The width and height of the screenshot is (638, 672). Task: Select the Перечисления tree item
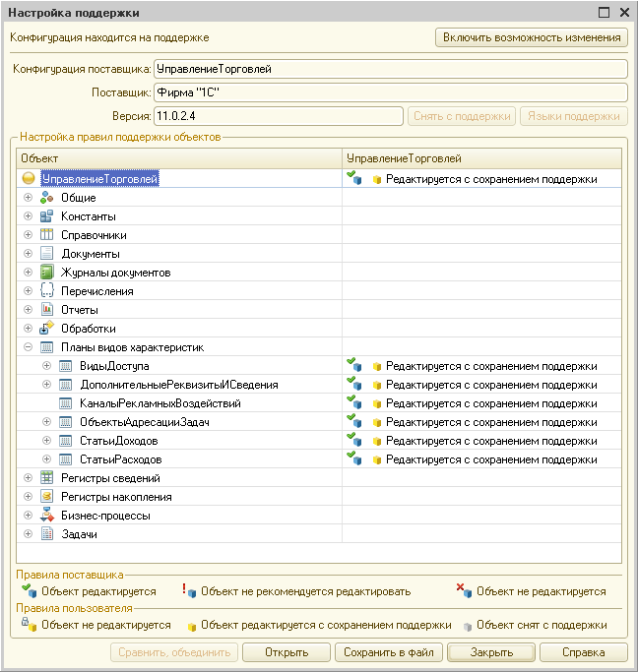[97, 291]
